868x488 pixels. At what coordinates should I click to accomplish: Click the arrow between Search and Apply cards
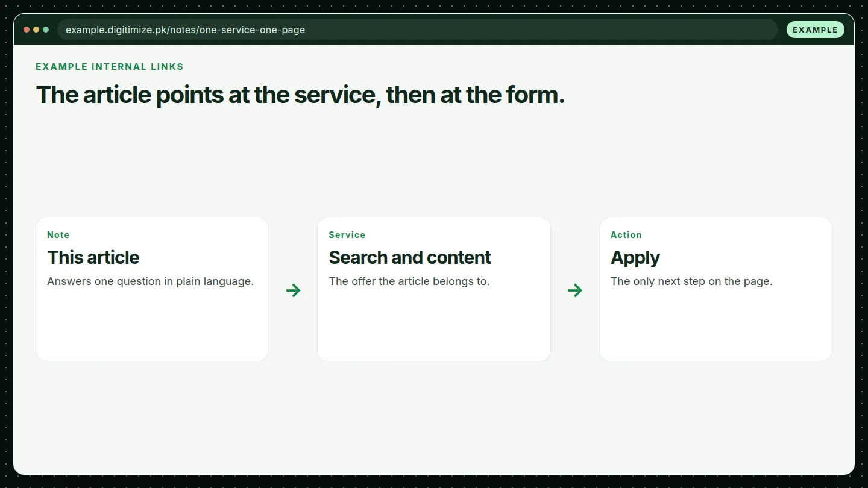575,290
